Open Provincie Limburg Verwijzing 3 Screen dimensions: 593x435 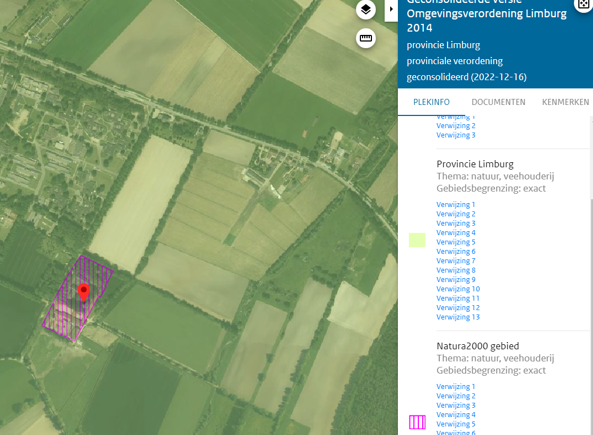456,224
